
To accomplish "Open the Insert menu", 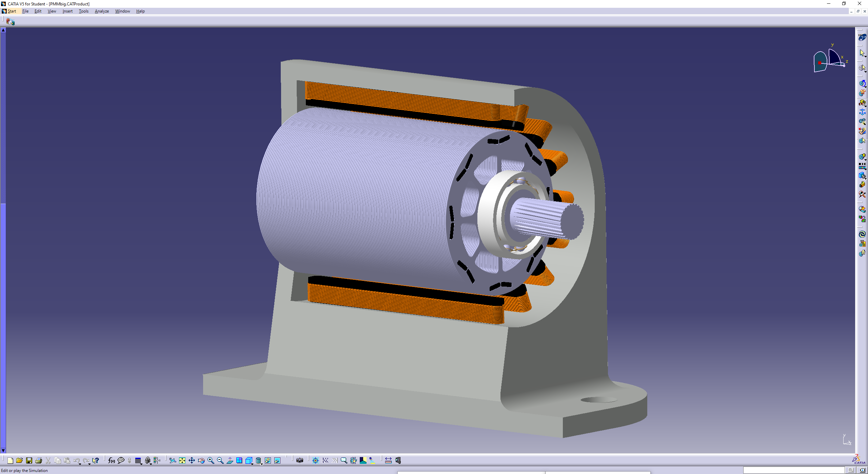I will coord(67,11).
